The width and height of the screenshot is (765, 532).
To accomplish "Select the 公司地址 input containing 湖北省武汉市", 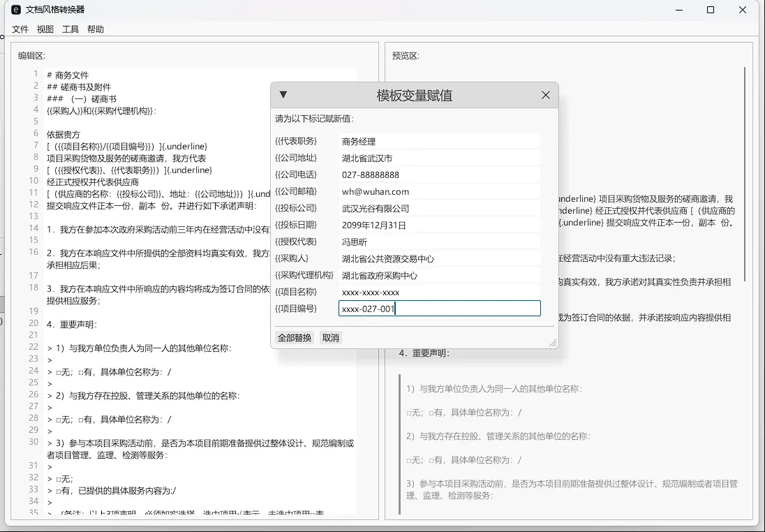I will pos(439,158).
